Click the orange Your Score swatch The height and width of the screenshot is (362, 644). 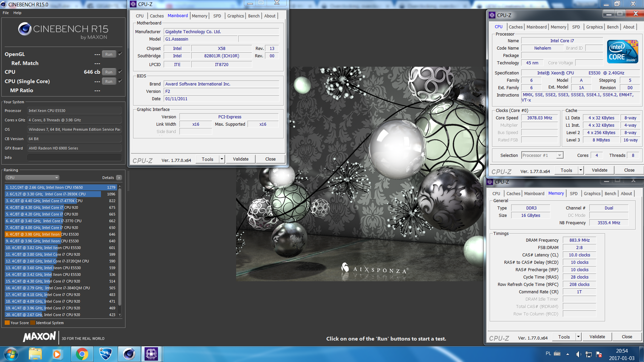pyautogui.click(x=7, y=323)
